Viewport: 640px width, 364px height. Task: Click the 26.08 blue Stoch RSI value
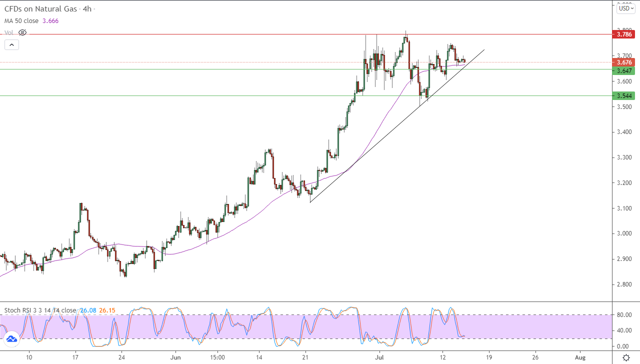[87, 310]
